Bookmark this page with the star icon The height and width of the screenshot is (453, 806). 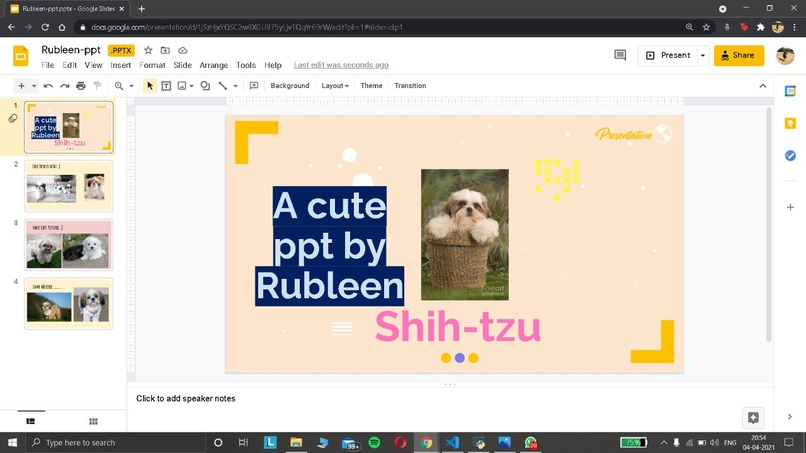coord(706,27)
